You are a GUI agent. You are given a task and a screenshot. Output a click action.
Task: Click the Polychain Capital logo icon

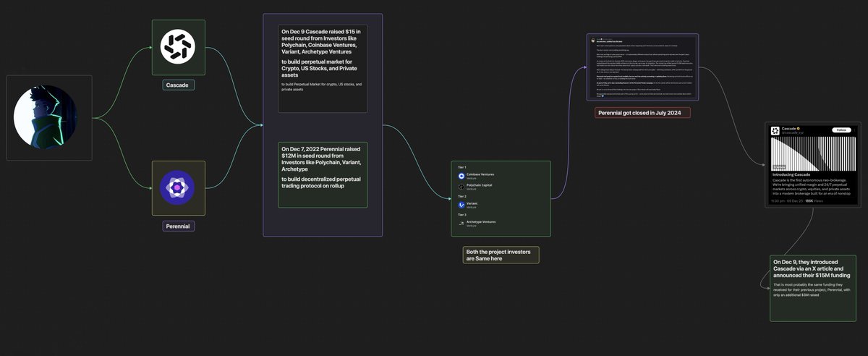[x=461, y=187]
